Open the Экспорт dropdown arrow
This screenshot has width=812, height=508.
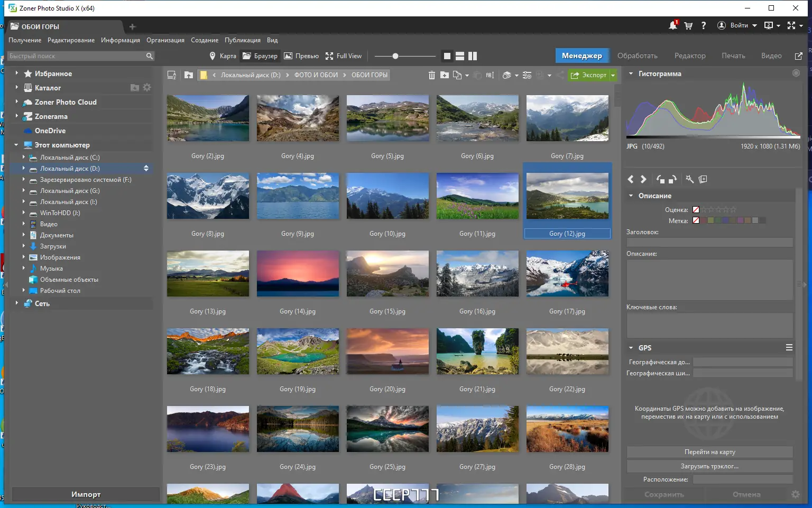pos(612,75)
